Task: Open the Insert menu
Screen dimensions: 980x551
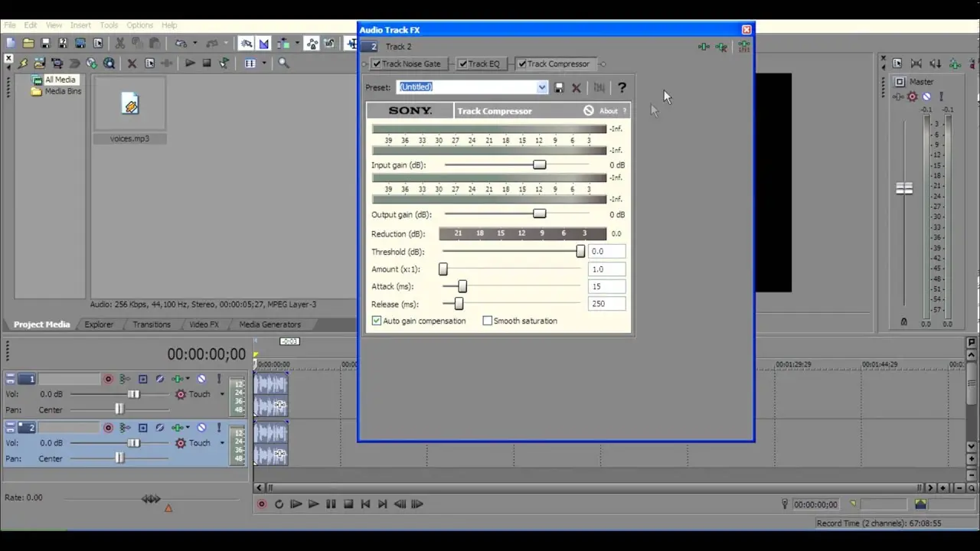Action: [x=80, y=25]
